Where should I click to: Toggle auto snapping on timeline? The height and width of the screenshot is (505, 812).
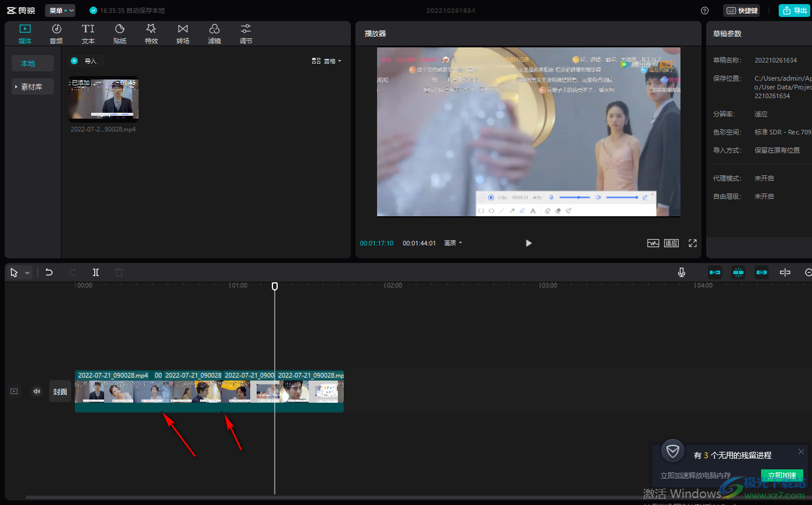[x=738, y=272]
